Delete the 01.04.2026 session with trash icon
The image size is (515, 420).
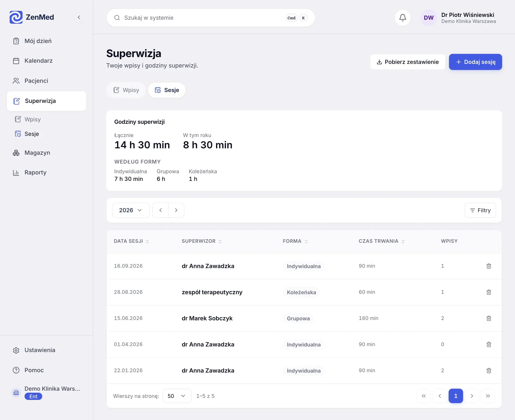coord(488,344)
